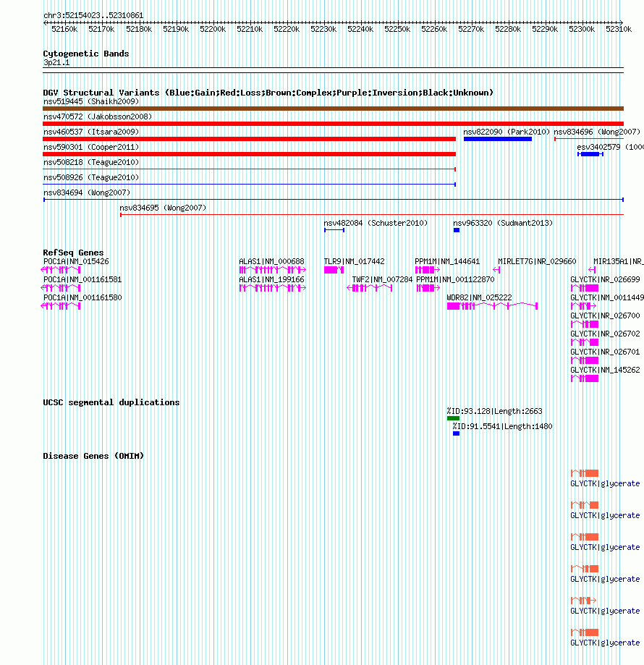Click the MIR135A1 gene label
This screenshot has width=644, height=665.
coord(618,262)
